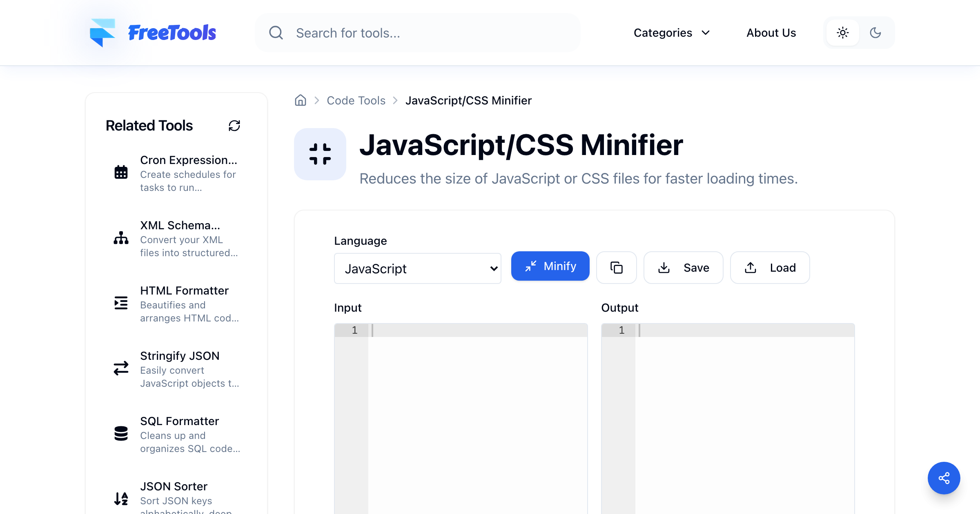Viewport: 980px width, 514px height.
Task: Open the Language dropdown showing JavaScript
Action: point(417,268)
